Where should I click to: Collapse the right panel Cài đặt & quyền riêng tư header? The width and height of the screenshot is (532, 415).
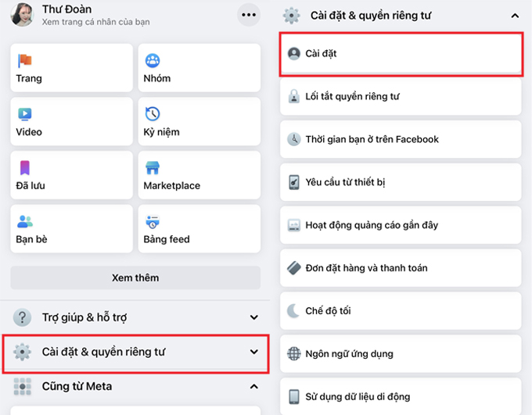(x=514, y=16)
